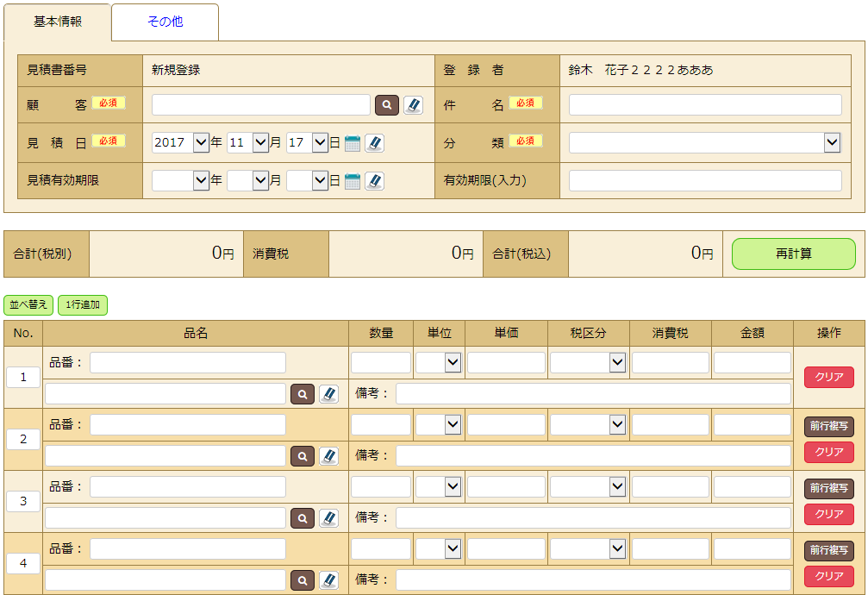This screenshot has width=868, height=595.
Task: Click the 件名 text input field
Action: tap(704, 105)
